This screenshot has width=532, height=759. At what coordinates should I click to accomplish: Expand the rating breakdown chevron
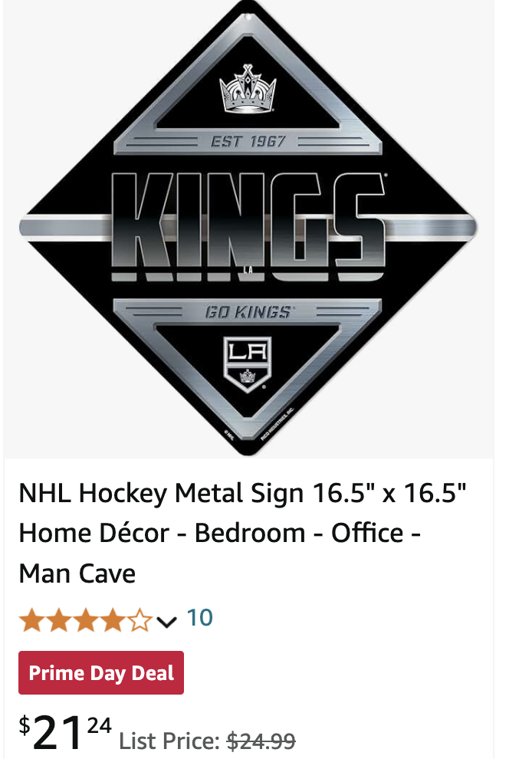[166, 622]
